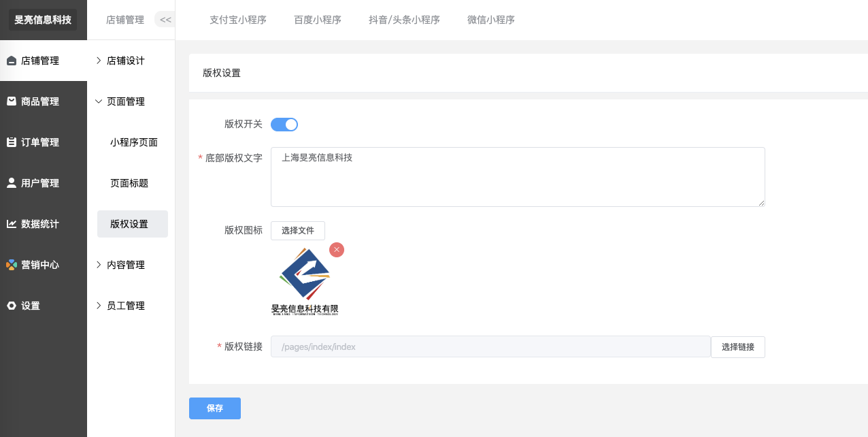The image size is (868, 437).
Task: Click the 数据统计 chart icon
Action: pos(12,224)
